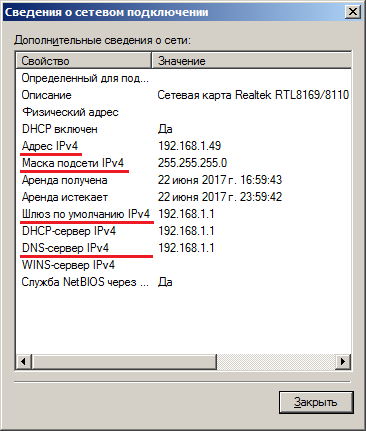Close the dialog with the X icon
Image resolution: width=366 pixels, height=431 pixels.
(352, 12)
